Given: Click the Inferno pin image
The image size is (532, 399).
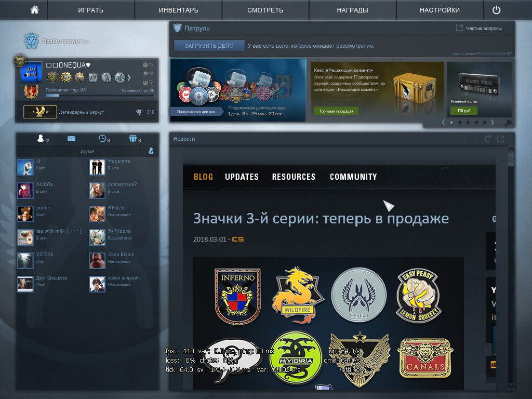Looking at the screenshot, I should coord(238,296).
